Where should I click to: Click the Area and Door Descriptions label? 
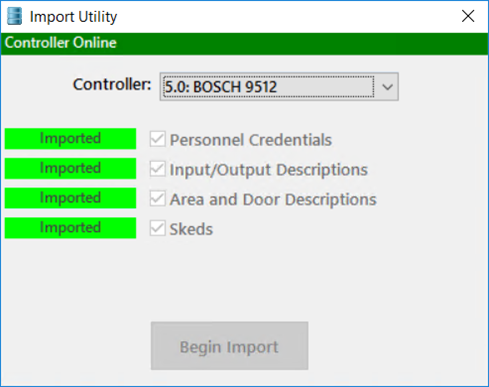click(273, 199)
